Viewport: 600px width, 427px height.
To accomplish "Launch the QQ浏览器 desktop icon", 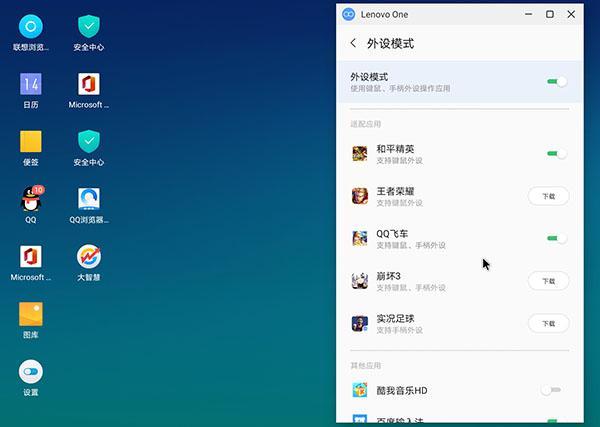I will click(x=89, y=199).
